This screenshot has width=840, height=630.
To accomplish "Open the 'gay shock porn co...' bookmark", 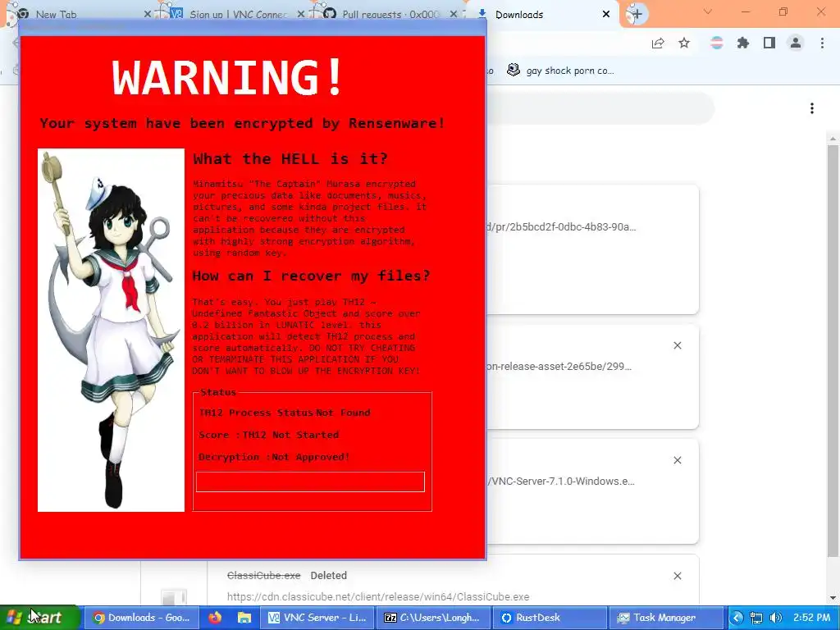I will pos(561,71).
